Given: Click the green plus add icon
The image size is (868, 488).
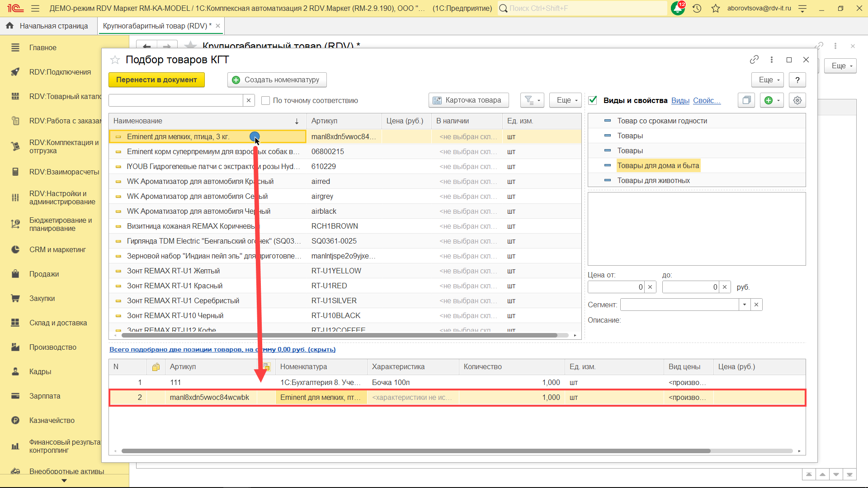Looking at the screenshot, I should 769,100.
